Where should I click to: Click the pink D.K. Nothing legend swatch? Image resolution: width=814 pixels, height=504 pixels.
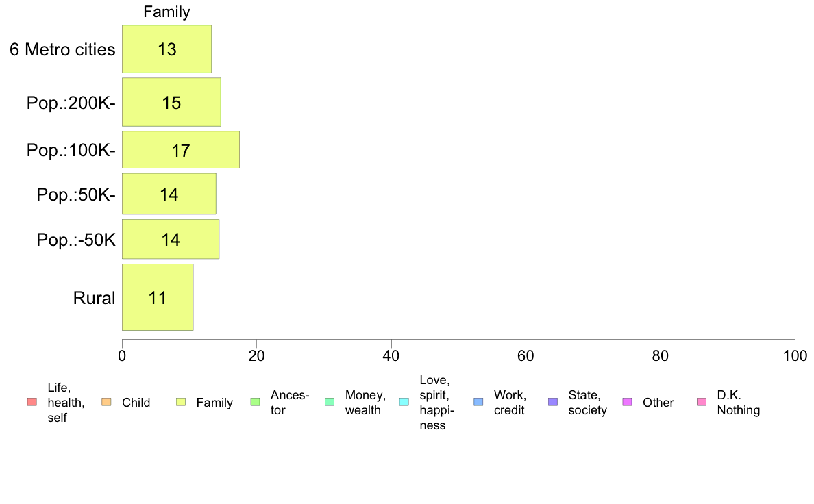pyautogui.click(x=702, y=402)
